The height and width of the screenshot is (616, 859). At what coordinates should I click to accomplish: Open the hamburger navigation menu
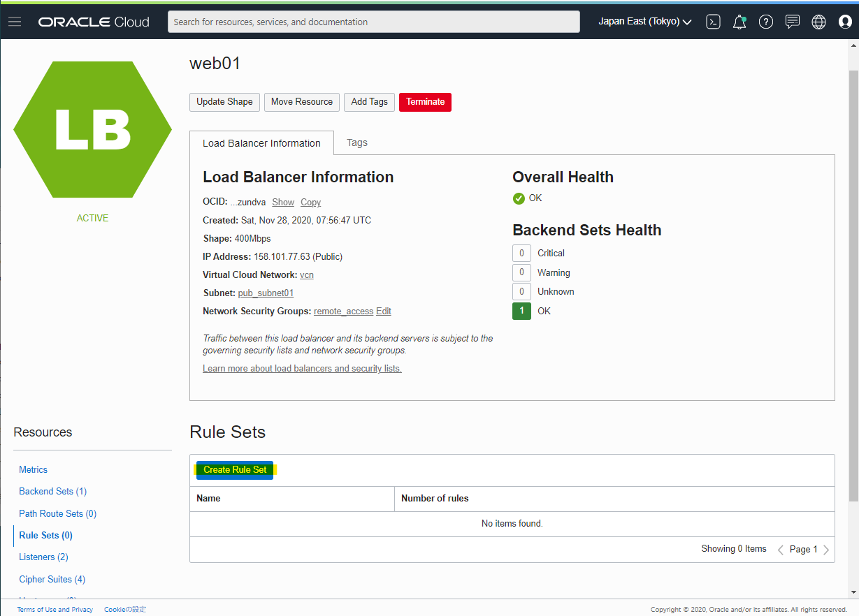click(x=15, y=22)
